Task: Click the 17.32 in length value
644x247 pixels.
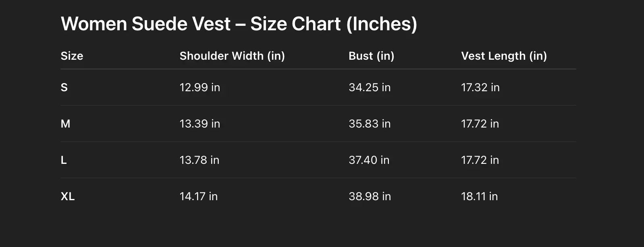Action: (480, 88)
